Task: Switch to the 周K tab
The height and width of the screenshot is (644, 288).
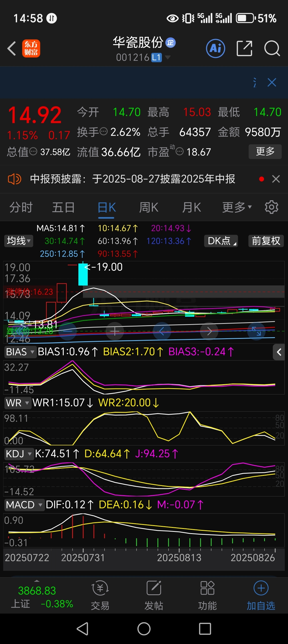Action: point(149,207)
